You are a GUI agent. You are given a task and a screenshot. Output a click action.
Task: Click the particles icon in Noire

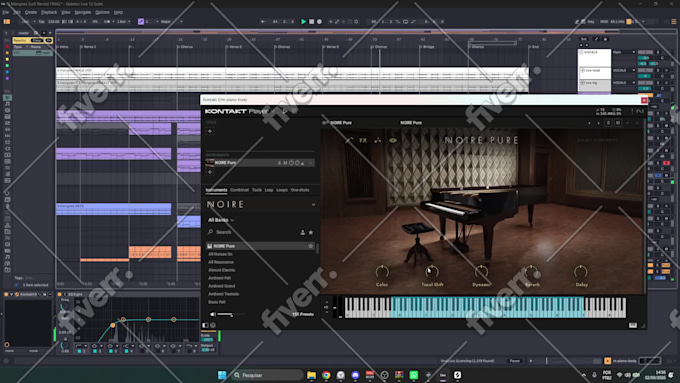tap(378, 140)
